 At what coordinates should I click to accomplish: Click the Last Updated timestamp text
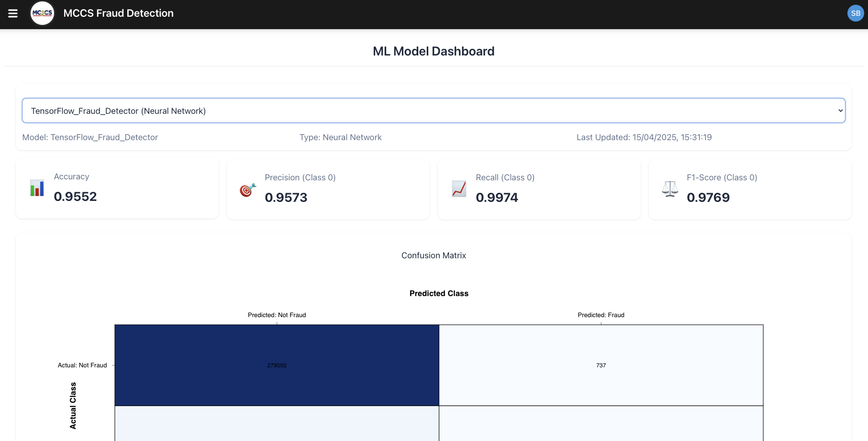(x=644, y=137)
